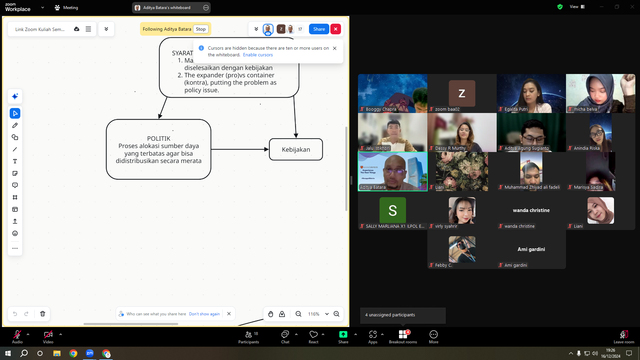The height and width of the screenshot is (360, 640).
Task: Select the line tool
Action: [15, 149]
